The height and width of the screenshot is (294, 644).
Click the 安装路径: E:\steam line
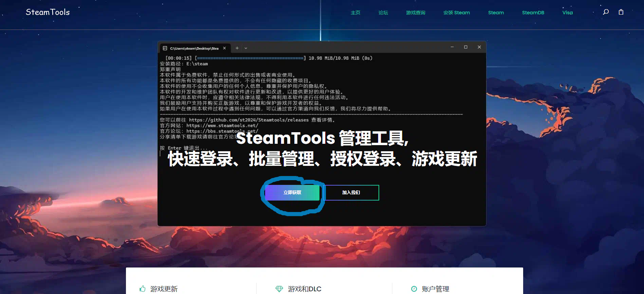pyautogui.click(x=184, y=64)
